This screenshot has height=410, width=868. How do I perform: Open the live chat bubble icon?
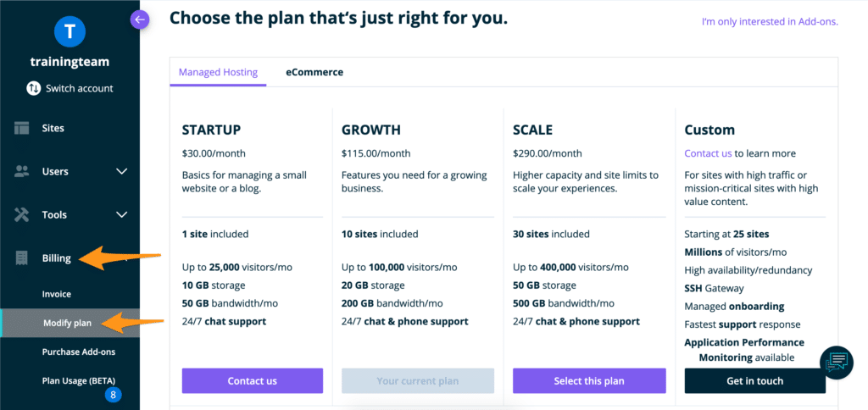click(836, 362)
